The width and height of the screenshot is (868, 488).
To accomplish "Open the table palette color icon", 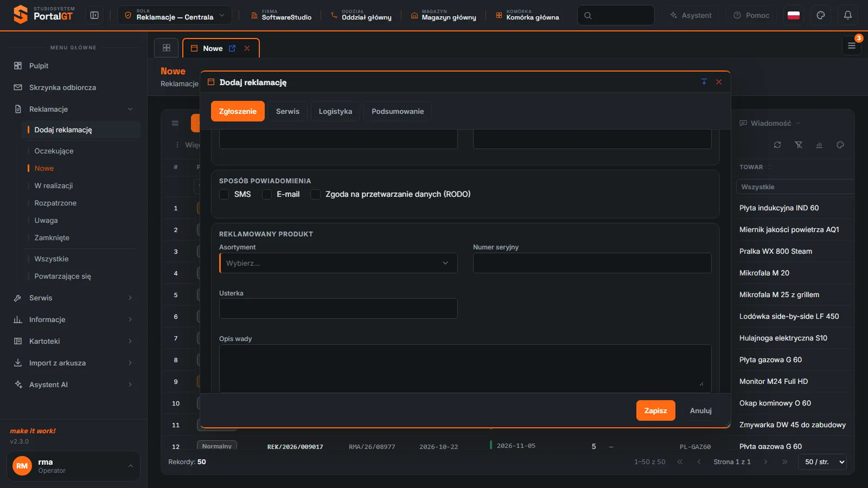I will [840, 145].
